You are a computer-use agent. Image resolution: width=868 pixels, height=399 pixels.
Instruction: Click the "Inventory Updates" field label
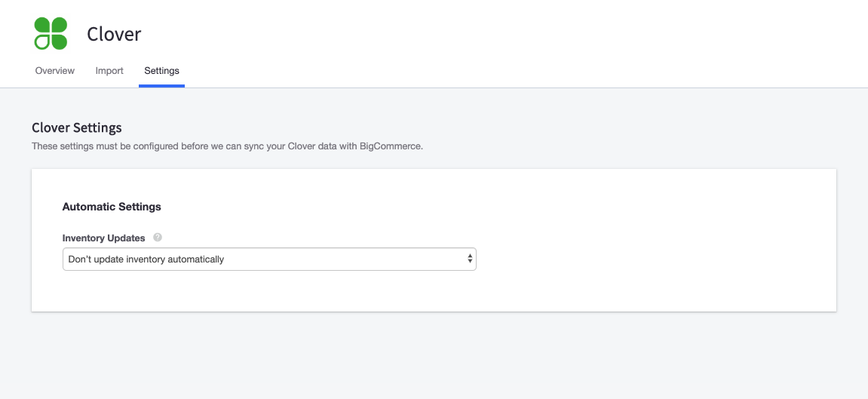[x=103, y=238]
